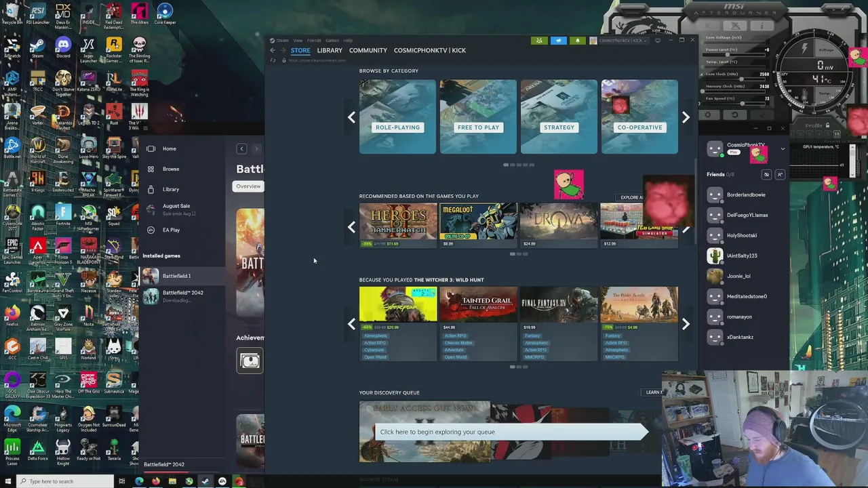Show previous recommended games
This screenshot has height=488, width=868.
[351, 227]
